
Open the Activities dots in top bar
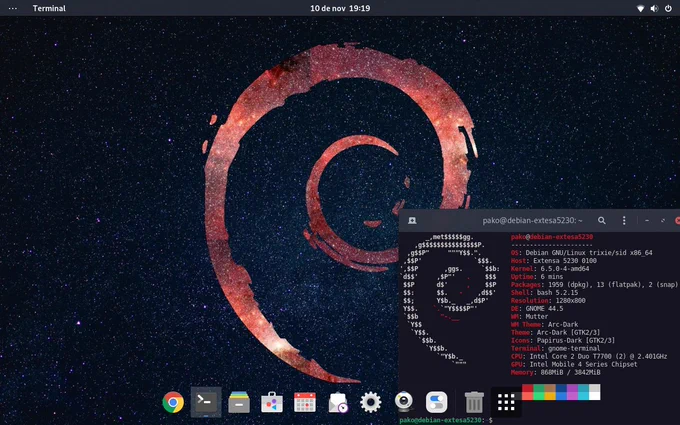coord(13,8)
